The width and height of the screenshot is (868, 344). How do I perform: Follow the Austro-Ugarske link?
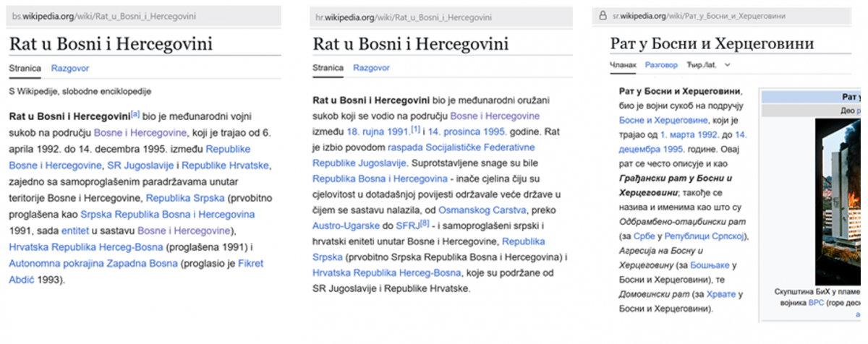click(343, 226)
